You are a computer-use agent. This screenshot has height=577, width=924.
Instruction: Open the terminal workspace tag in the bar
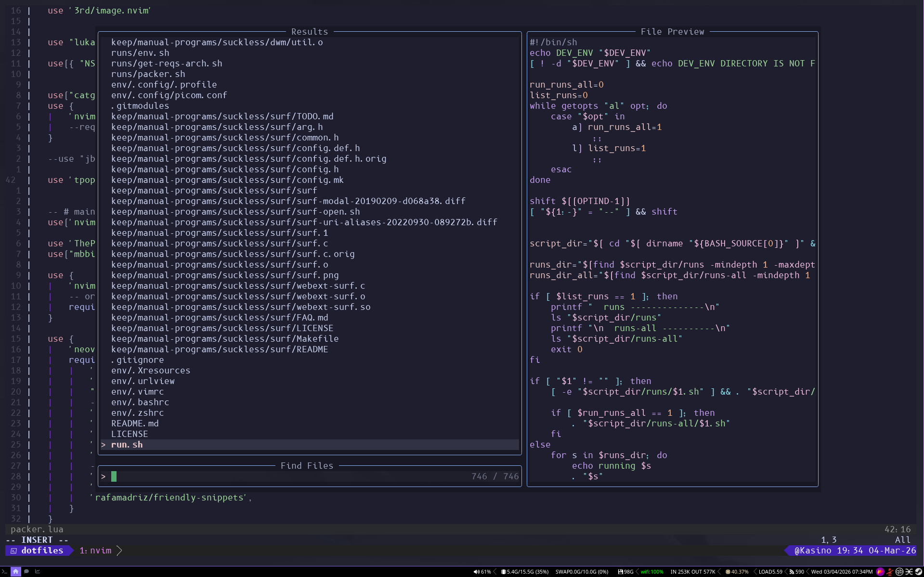click(x=5, y=572)
